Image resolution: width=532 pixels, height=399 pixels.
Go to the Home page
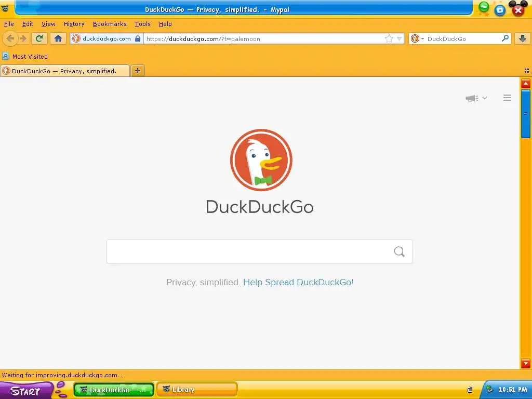[x=58, y=38]
